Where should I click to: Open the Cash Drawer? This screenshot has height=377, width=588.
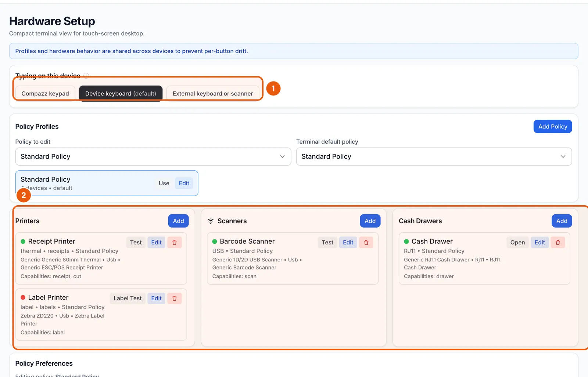(517, 243)
